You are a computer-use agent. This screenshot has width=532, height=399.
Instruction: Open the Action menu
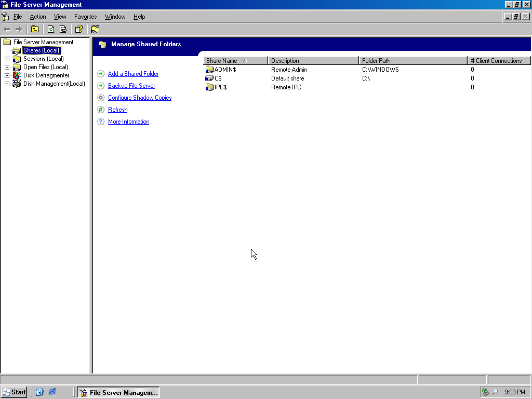(x=38, y=17)
